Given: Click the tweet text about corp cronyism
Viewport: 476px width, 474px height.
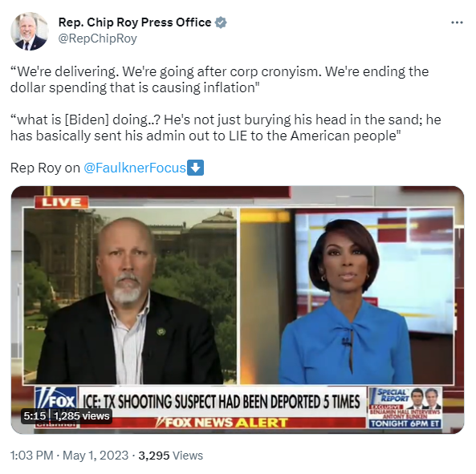Looking at the screenshot, I should point(219,79).
